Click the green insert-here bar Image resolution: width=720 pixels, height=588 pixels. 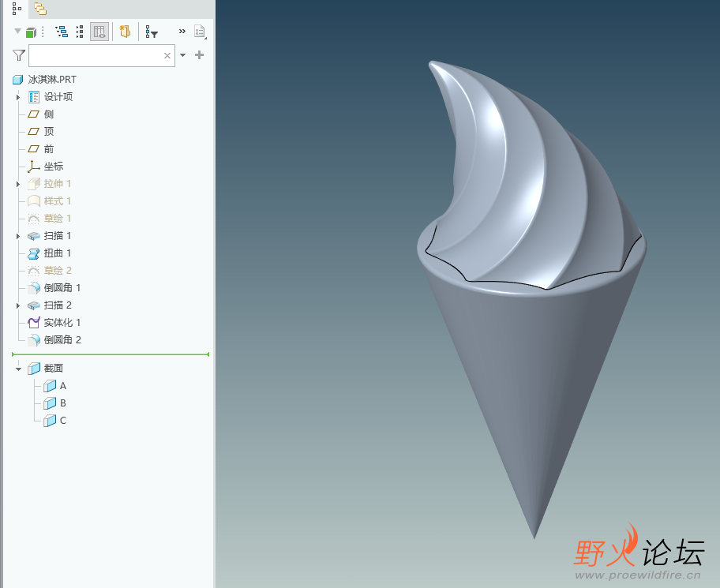tap(111, 354)
